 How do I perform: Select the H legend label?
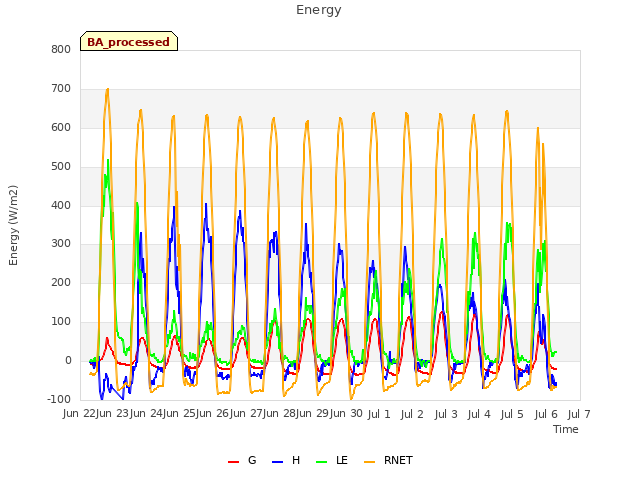296,460
